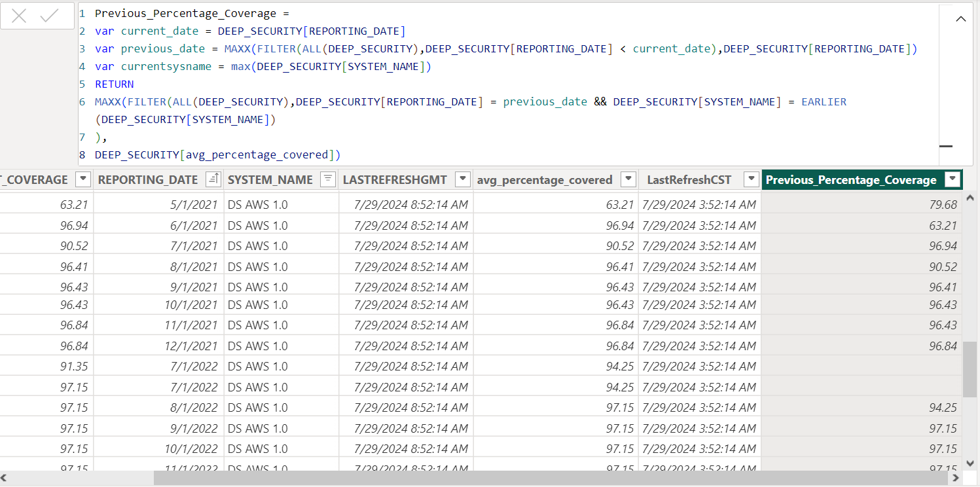The image size is (980, 487).
Task: Select the 9/1/2022 reporting date cell
Action: point(158,429)
